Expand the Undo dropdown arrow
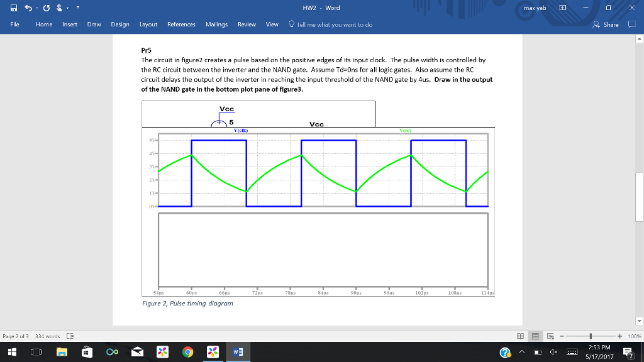 point(36,8)
